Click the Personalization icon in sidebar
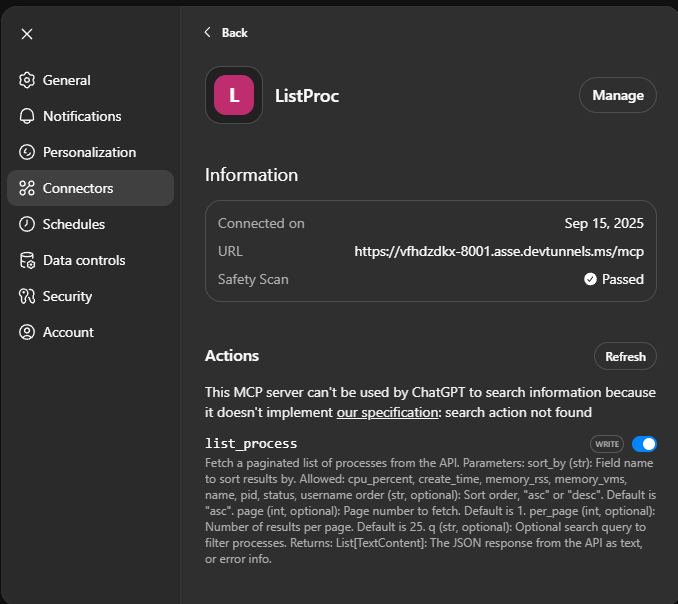The image size is (678, 604). pos(27,152)
